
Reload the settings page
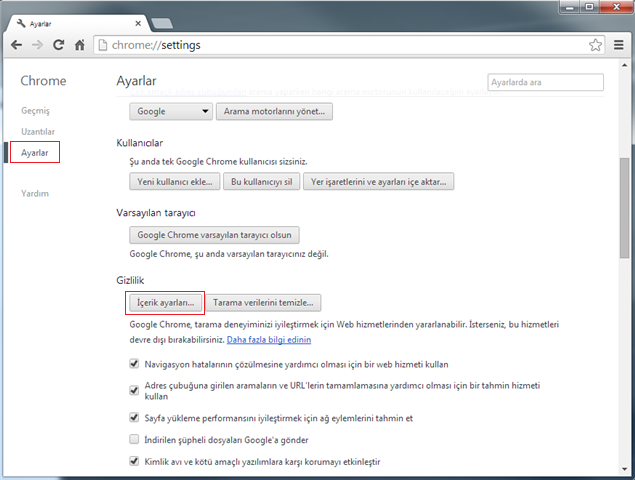point(59,45)
